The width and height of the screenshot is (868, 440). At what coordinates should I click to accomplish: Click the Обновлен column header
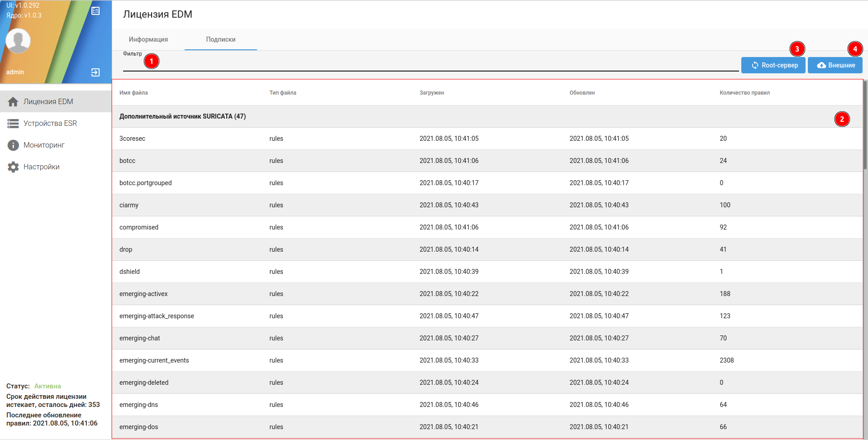[x=582, y=93]
